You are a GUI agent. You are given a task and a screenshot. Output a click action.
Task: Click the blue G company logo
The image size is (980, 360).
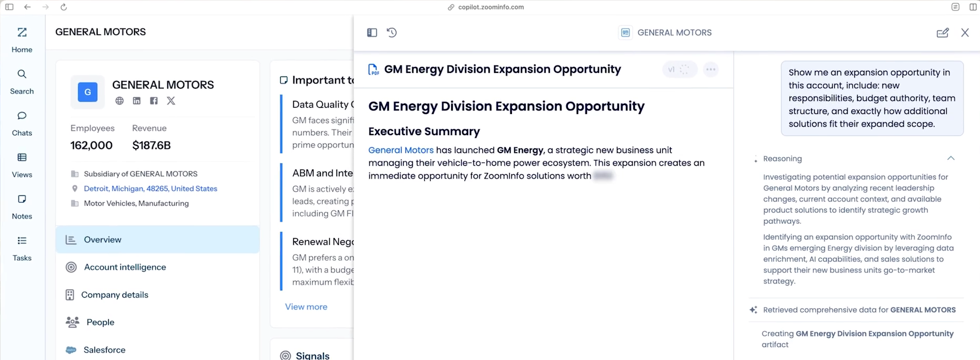pos(88,92)
